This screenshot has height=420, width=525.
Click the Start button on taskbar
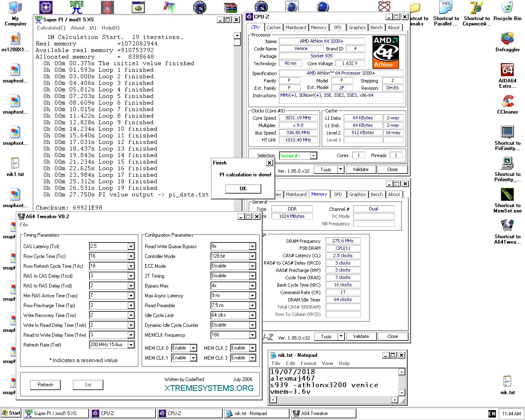pos(11,413)
